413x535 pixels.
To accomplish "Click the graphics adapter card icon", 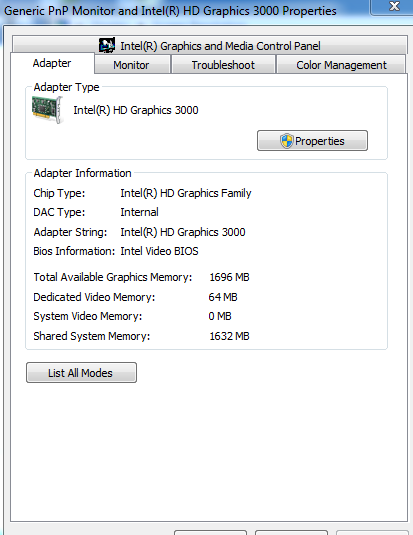I will tap(47, 110).
